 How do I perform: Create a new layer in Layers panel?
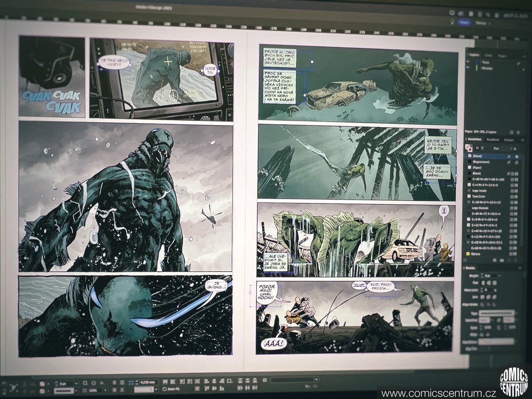pyautogui.click(x=512, y=132)
